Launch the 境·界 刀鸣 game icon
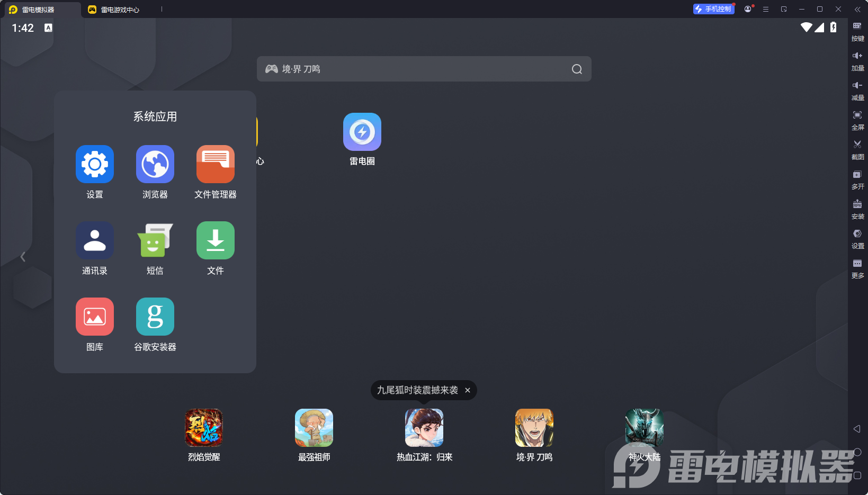 click(534, 428)
